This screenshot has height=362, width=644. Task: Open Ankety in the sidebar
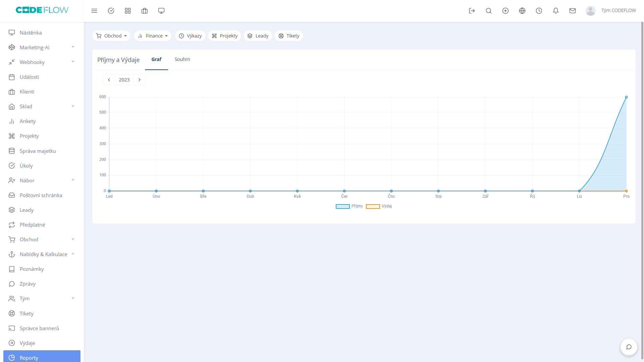click(42, 121)
